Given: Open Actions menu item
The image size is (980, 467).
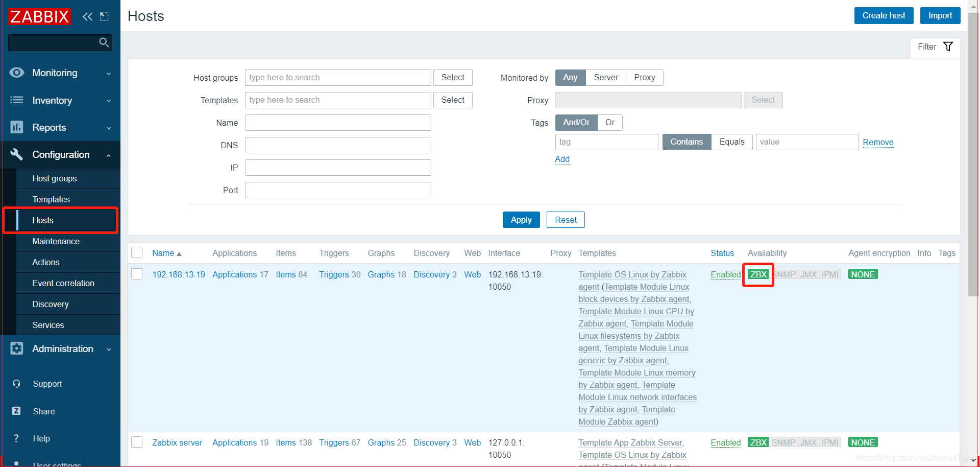Looking at the screenshot, I should [x=68, y=262].
